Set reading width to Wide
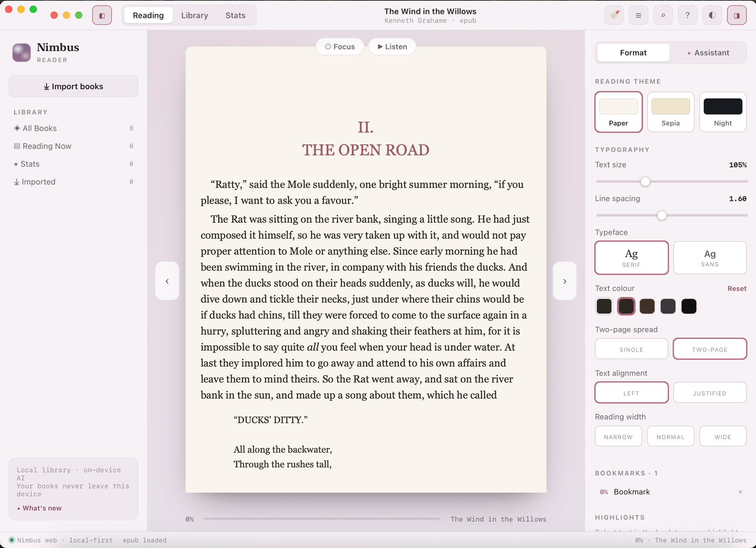 (723, 436)
